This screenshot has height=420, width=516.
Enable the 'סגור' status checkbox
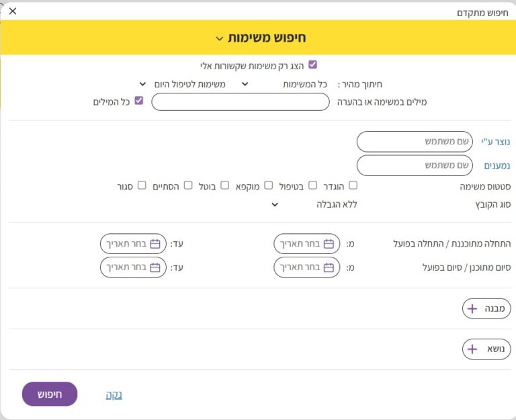(142, 185)
